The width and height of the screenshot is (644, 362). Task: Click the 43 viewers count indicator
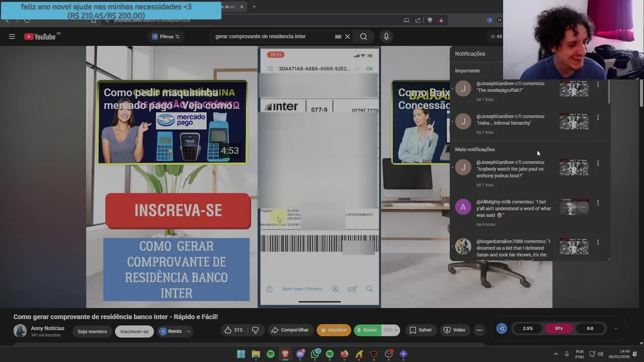tap(496, 36)
